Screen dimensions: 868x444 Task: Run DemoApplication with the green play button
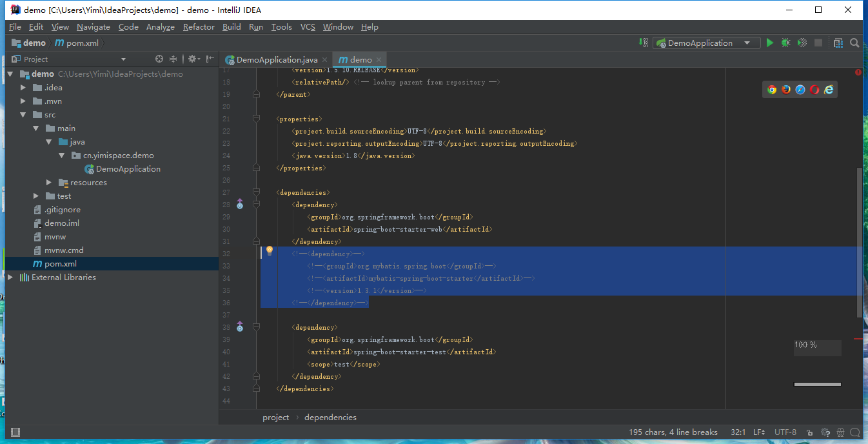point(769,43)
